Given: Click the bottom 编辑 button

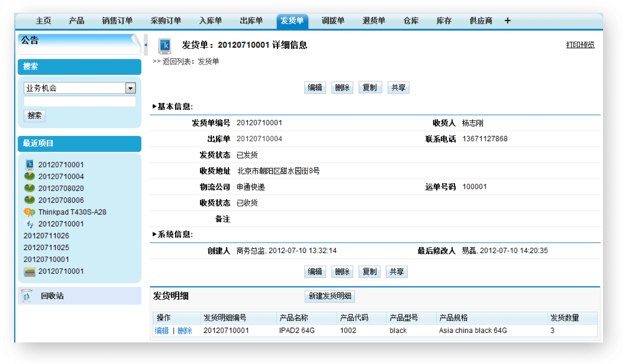Looking at the screenshot, I should click(315, 272).
